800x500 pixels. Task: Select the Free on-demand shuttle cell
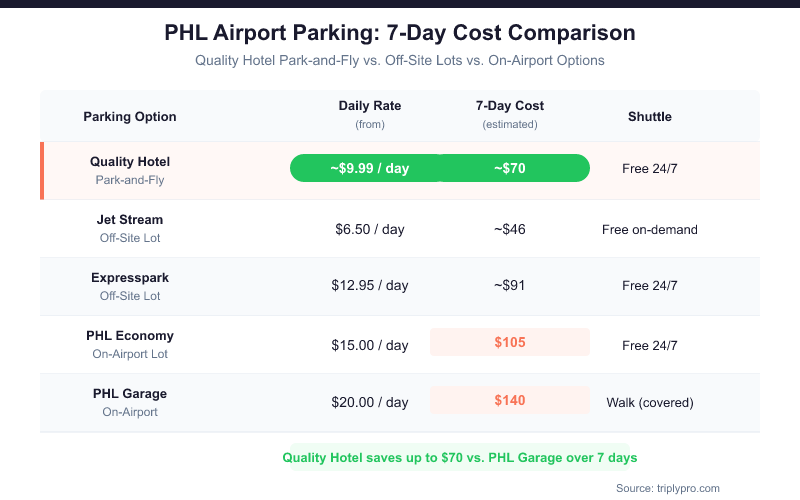coord(650,229)
